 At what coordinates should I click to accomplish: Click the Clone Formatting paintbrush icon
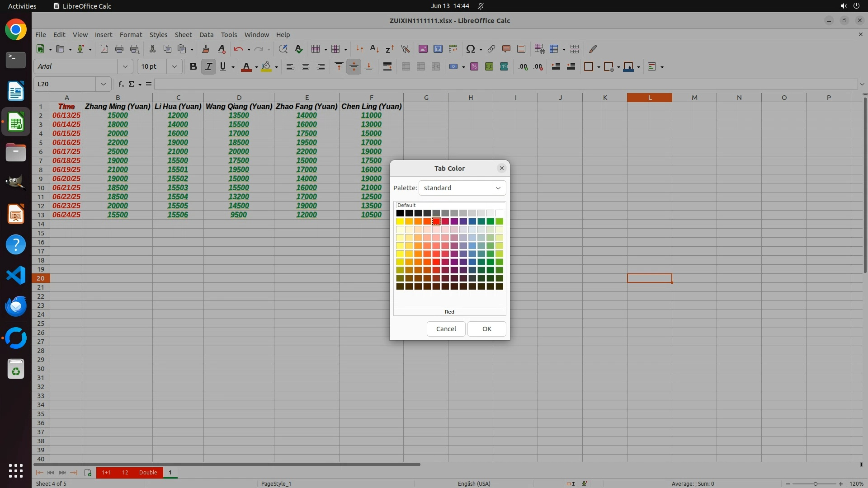click(x=206, y=49)
